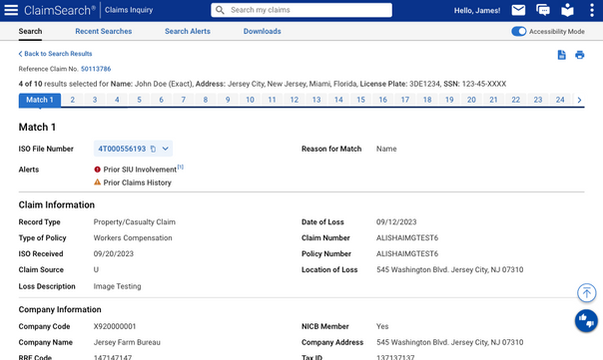Select match tab 15
The image size is (603, 360).
[361, 100]
